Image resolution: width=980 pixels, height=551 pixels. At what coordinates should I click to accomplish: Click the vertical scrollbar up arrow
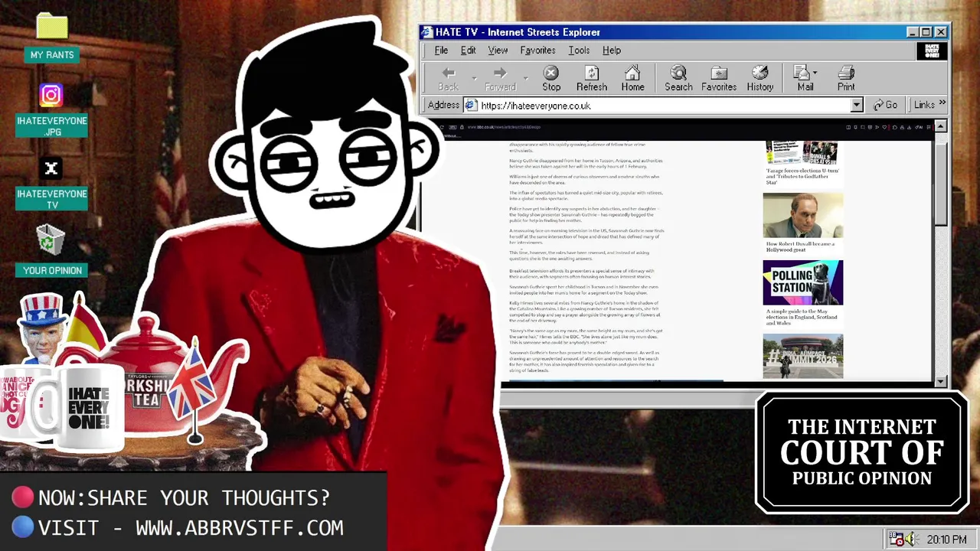tap(941, 126)
